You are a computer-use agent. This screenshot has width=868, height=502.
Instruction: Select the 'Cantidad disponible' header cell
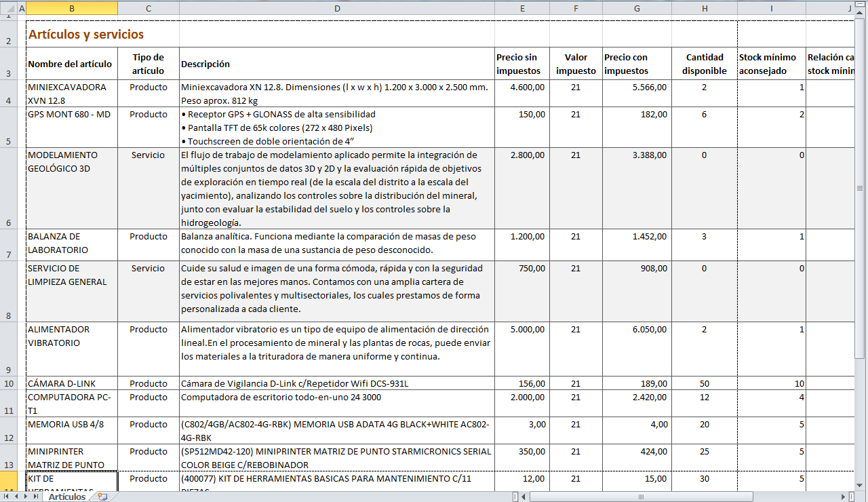[705, 64]
